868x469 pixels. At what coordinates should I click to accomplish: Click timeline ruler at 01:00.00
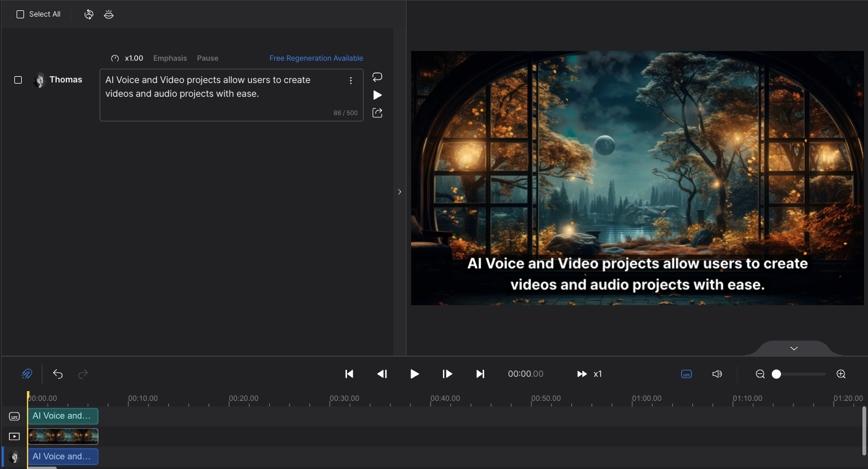point(646,399)
